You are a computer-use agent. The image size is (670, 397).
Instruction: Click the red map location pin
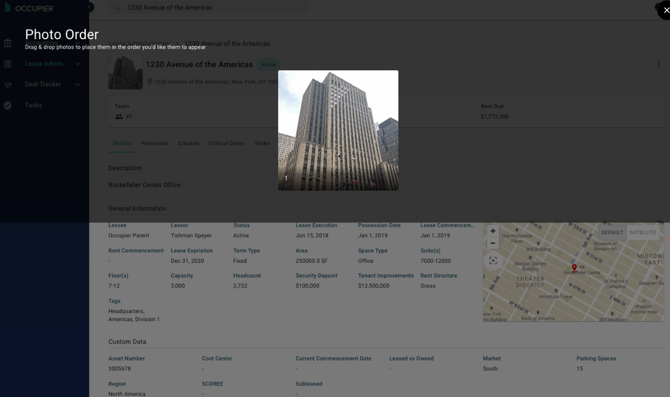click(574, 268)
